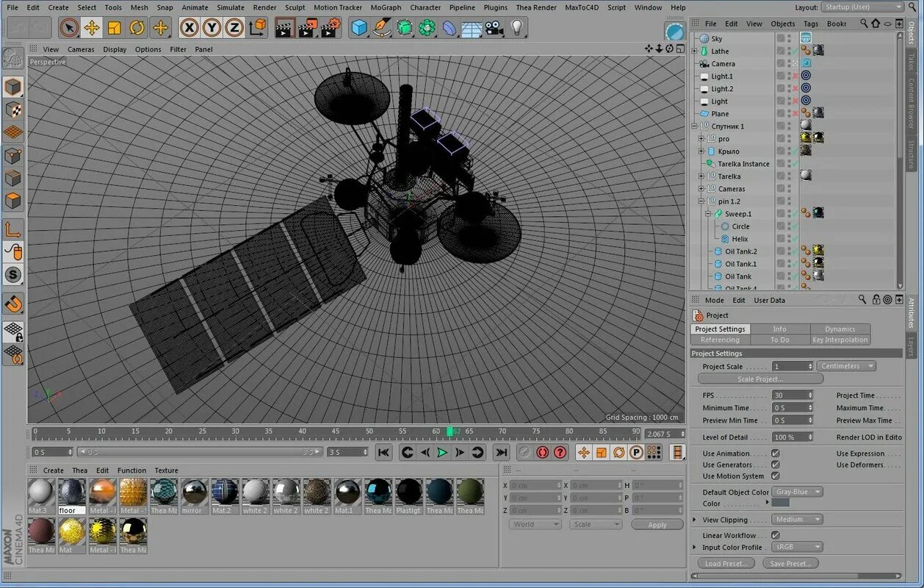Screen dimensions: 924x588
Task: Toggle the Y axis lock
Action: click(x=212, y=28)
